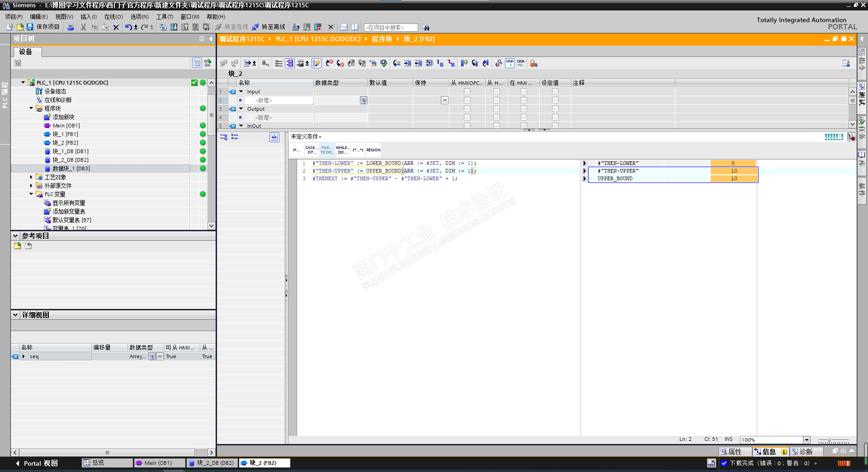Check setpoint box in Input row

(x=555, y=92)
